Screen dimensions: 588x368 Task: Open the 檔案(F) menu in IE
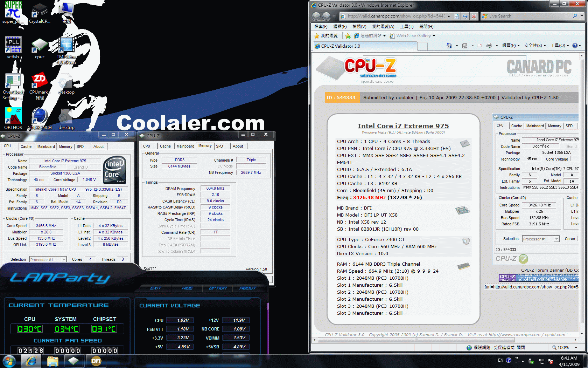coord(321,27)
